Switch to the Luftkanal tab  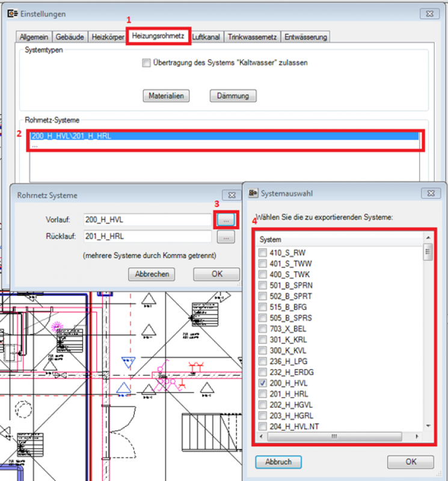[x=207, y=37]
